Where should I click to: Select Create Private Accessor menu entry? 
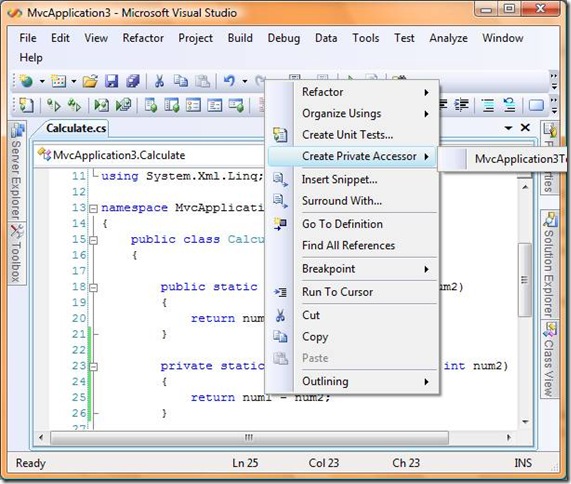point(352,157)
